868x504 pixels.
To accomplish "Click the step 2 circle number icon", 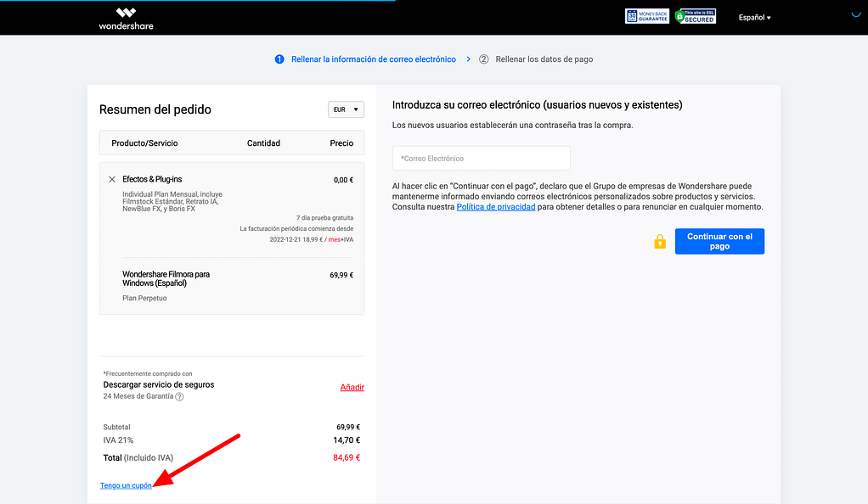I will coord(484,59).
